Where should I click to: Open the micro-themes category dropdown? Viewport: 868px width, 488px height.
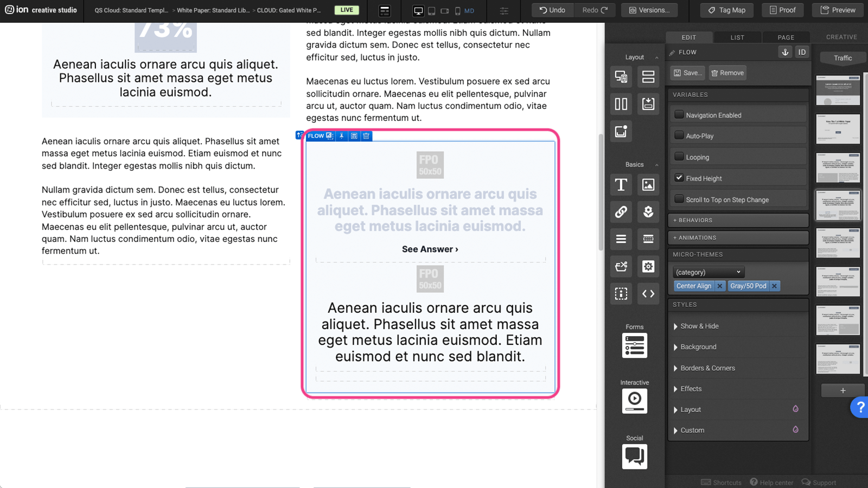708,272
